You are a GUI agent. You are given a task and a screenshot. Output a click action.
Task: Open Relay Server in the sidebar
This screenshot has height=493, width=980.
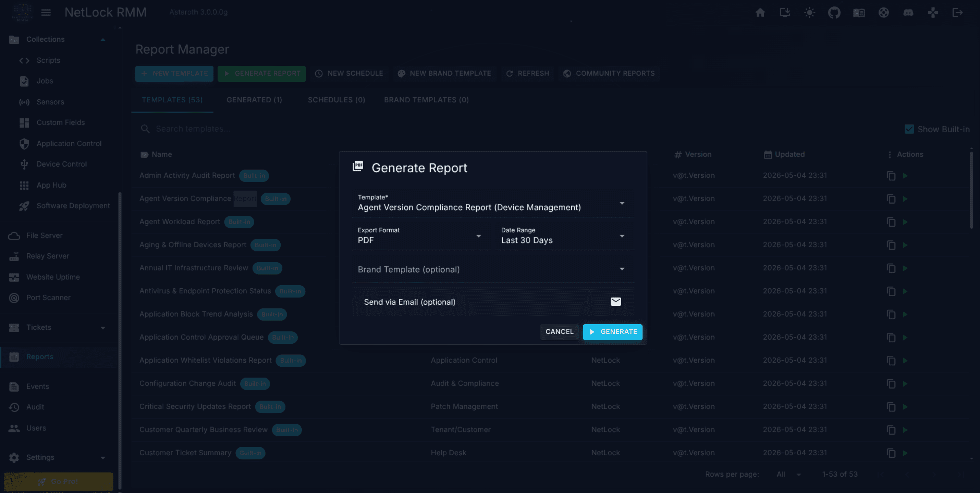[x=59, y=256]
